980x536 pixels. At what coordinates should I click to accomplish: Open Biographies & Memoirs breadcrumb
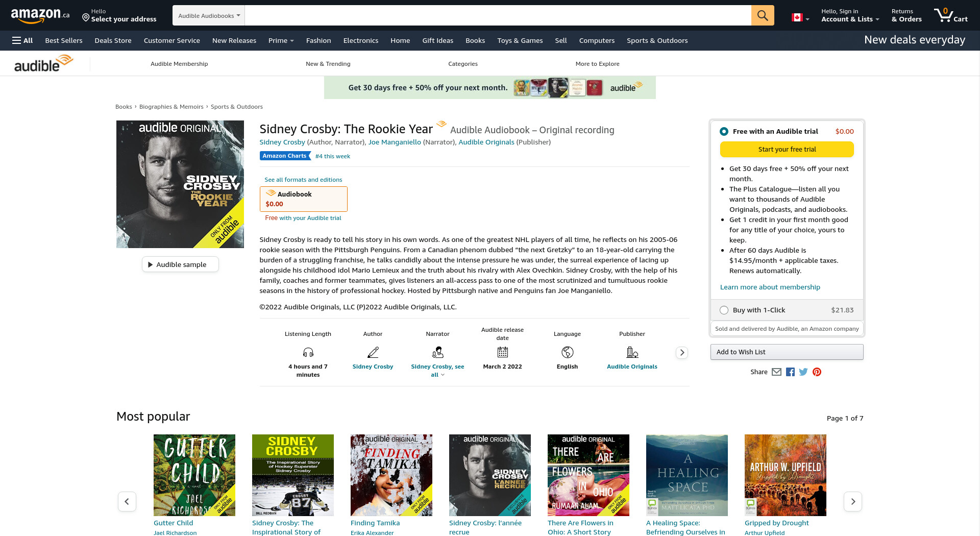171,107
